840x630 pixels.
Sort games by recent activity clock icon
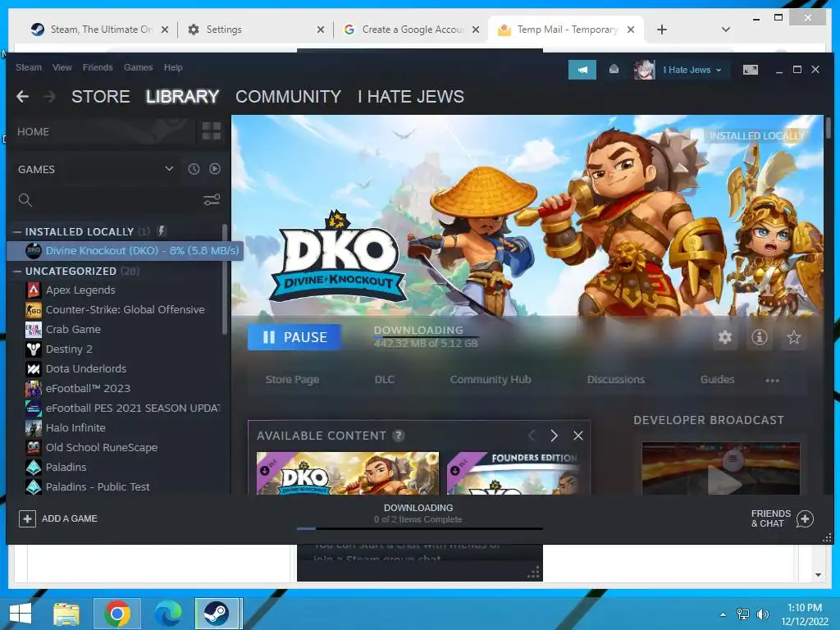click(194, 169)
